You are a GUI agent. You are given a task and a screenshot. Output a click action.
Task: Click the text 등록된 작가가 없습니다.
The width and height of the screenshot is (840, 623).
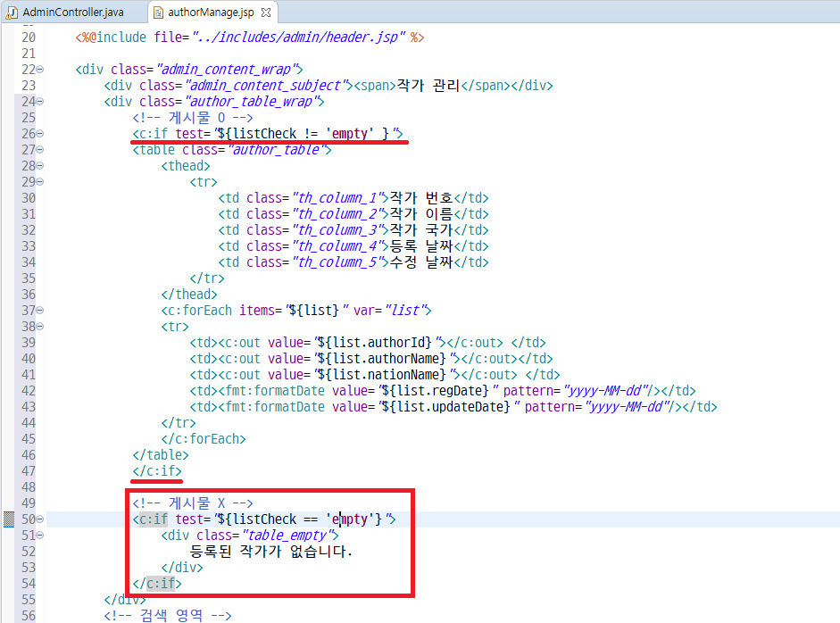point(271,552)
